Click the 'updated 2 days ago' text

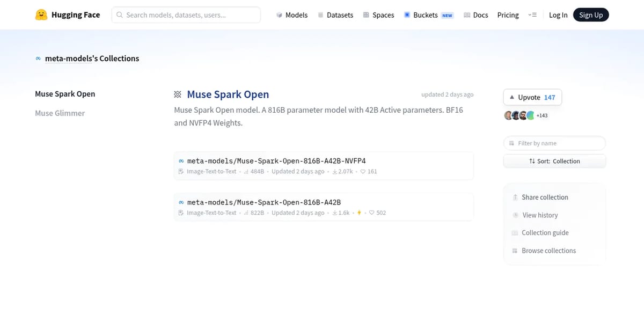[447, 94]
